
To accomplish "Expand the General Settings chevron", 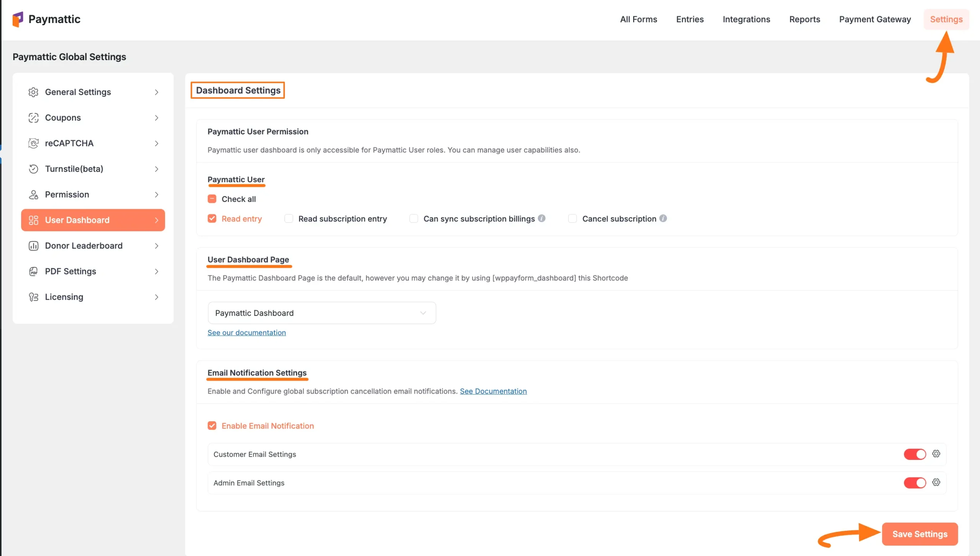I will click(x=157, y=92).
